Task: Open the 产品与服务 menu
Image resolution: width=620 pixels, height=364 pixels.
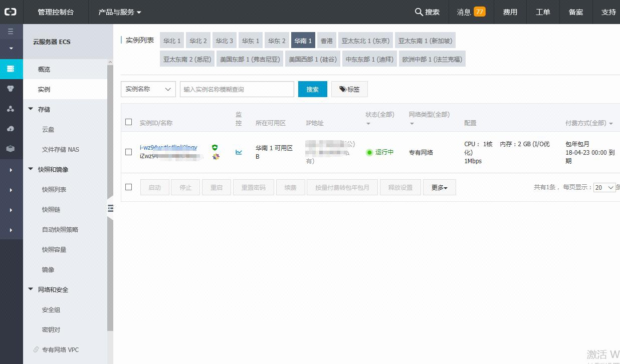Action: click(120, 12)
